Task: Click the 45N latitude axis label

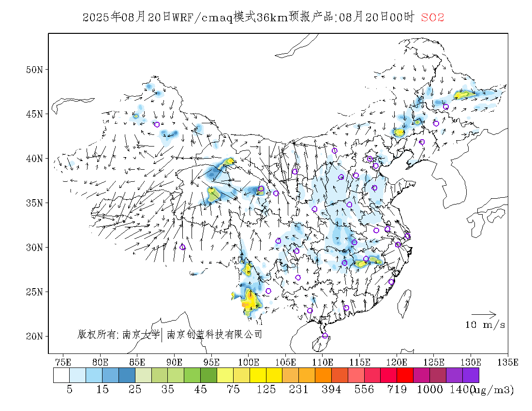Action: [x=35, y=114]
